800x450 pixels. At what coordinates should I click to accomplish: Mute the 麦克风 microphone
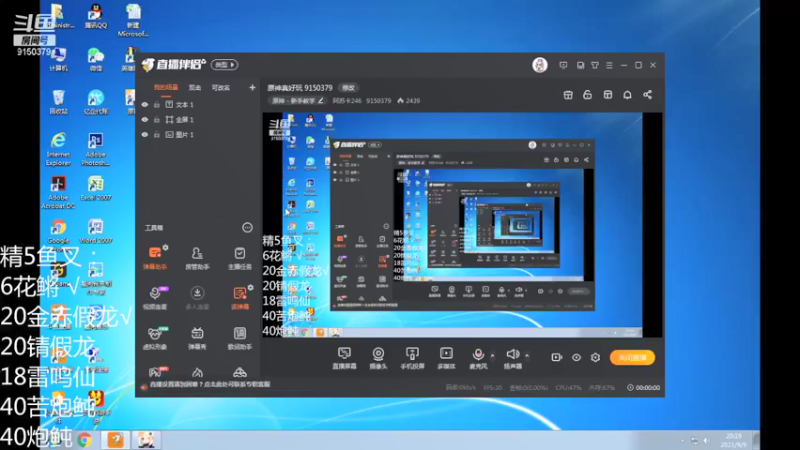coord(478,358)
